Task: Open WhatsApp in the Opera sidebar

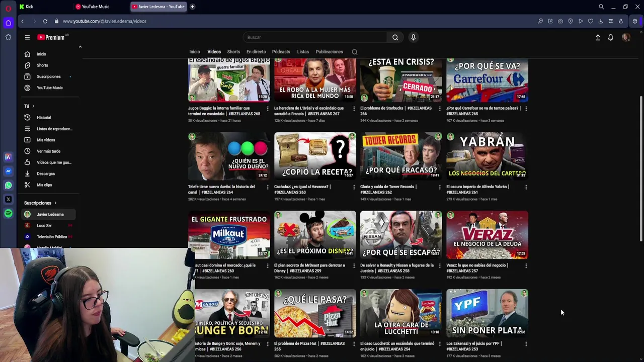Action: coord(8,186)
